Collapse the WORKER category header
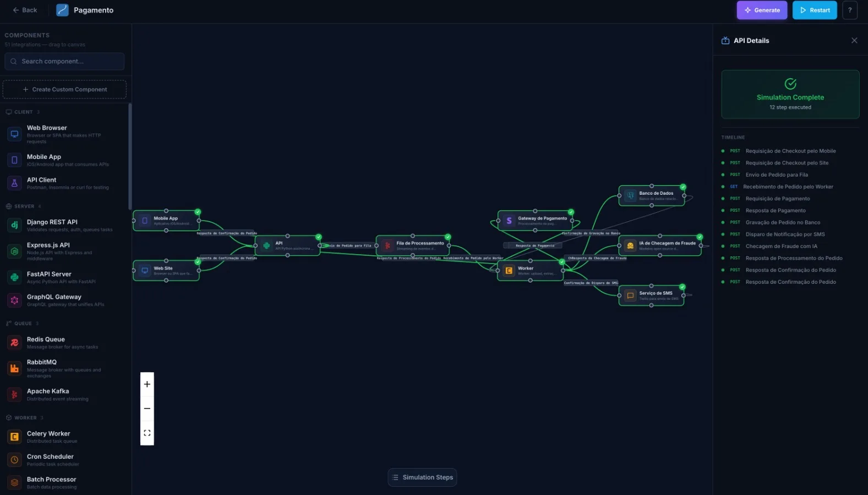868x495 pixels. [x=24, y=417]
